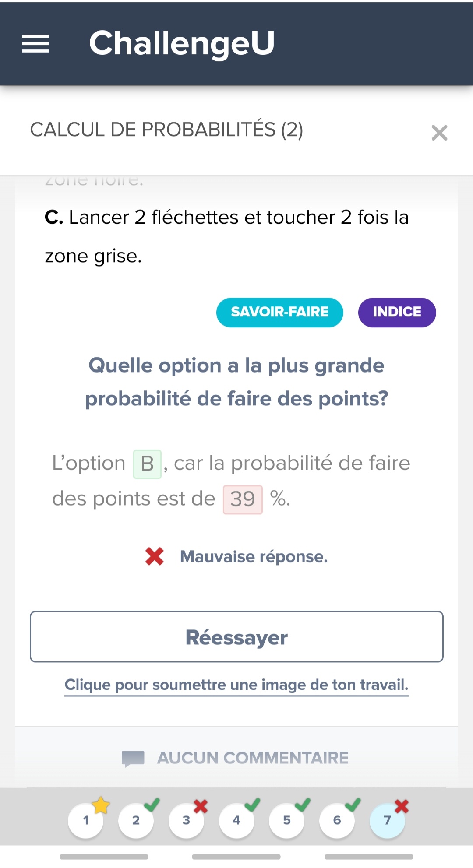Image resolution: width=473 pixels, height=868 pixels.
Task: Click the option letter answer field
Action: (x=147, y=464)
